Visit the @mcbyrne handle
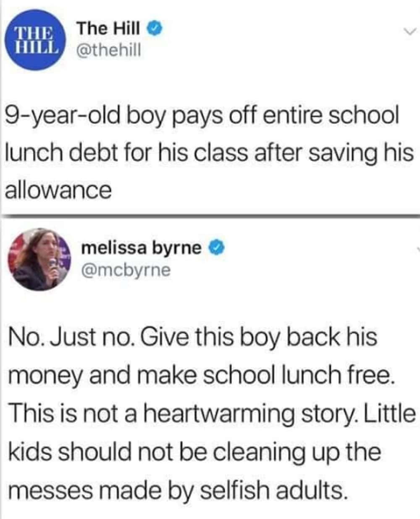 (125, 270)
